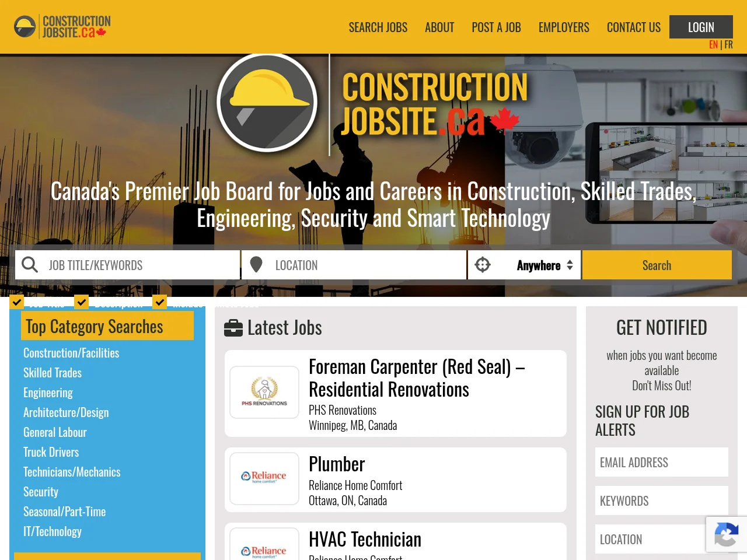Open the Search Jobs menu
This screenshot has height=560, width=747.
coord(378,27)
